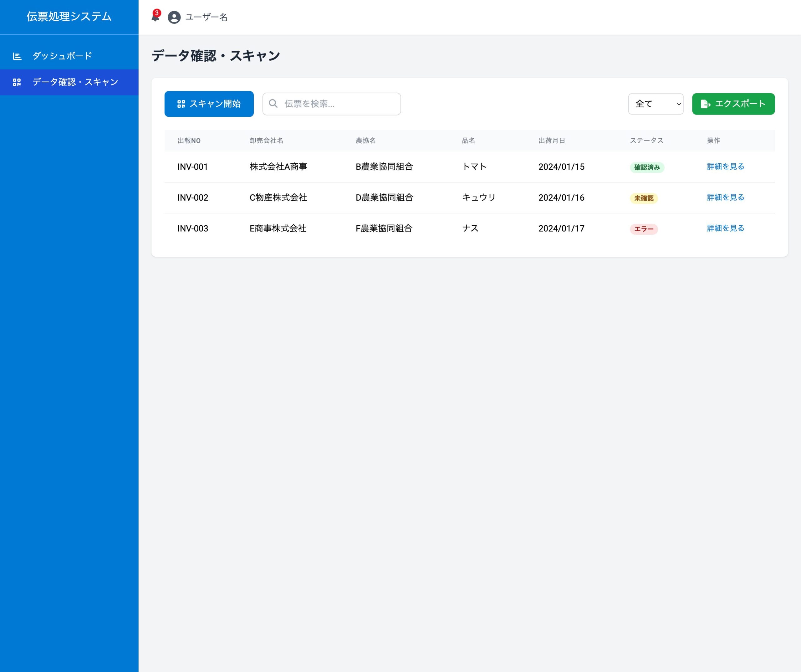Click the D農業協同組合 cell
The image size is (801, 672).
pyautogui.click(x=385, y=198)
